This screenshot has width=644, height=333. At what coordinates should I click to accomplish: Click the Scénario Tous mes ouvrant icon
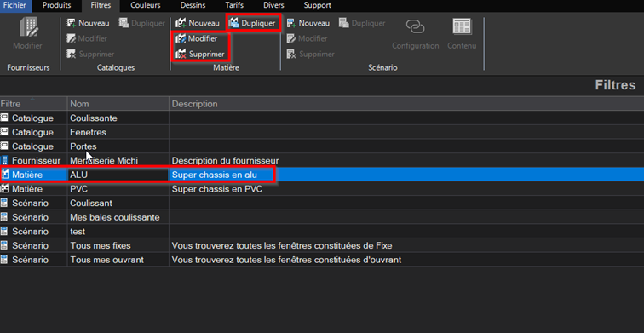click(4, 260)
